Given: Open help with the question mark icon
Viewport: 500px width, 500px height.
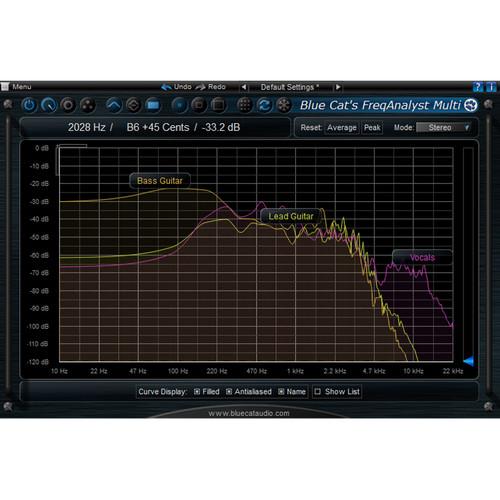Looking at the screenshot, I should (477, 87).
